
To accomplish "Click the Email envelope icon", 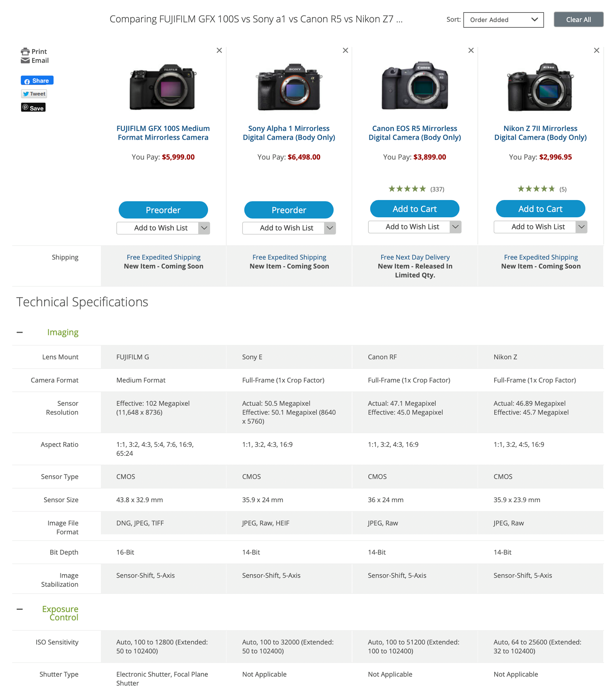I will (x=25, y=61).
